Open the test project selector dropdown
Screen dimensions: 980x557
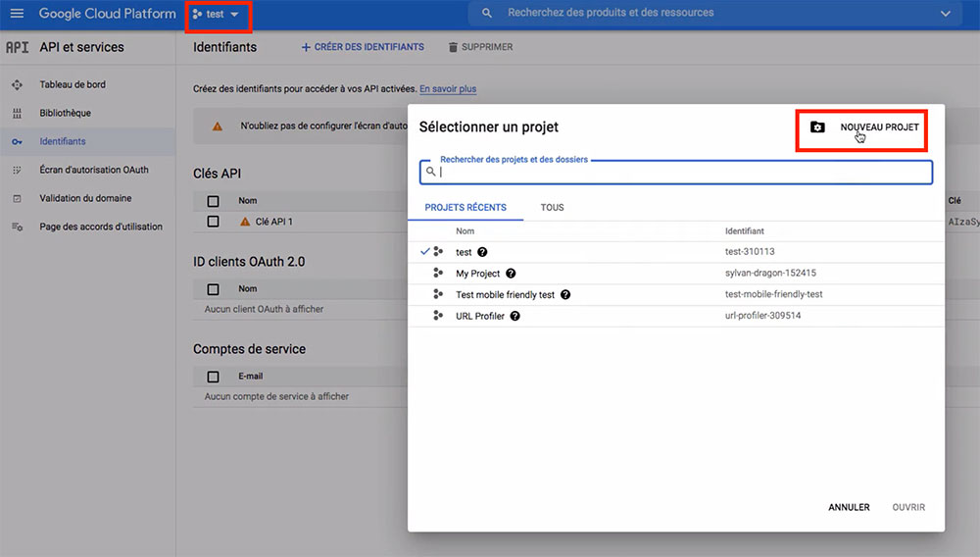(x=216, y=14)
